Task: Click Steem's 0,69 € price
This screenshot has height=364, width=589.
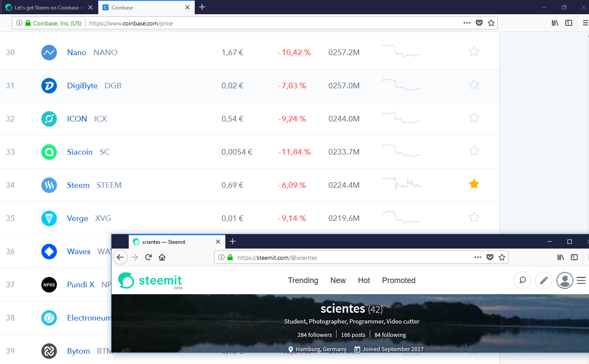Action: [x=233, y=185]
